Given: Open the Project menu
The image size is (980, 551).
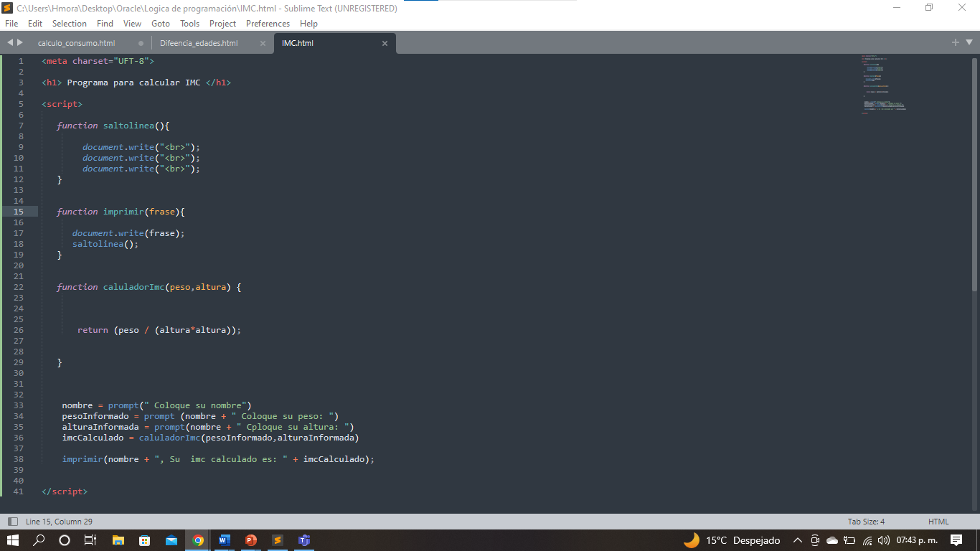Looking at the screenshot, I should pos(223,24).
